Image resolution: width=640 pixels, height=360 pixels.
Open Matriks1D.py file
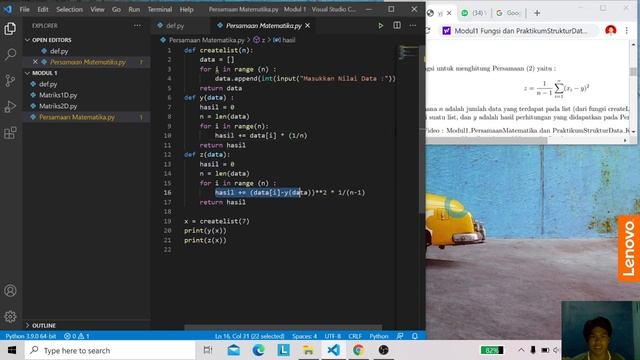[58, 95]
